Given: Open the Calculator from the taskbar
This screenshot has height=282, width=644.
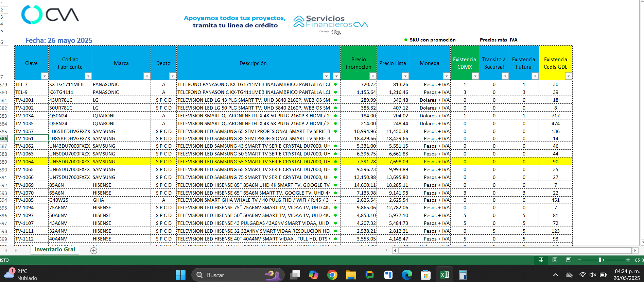Looking at the screenshot, I should [x=463, y=275].
